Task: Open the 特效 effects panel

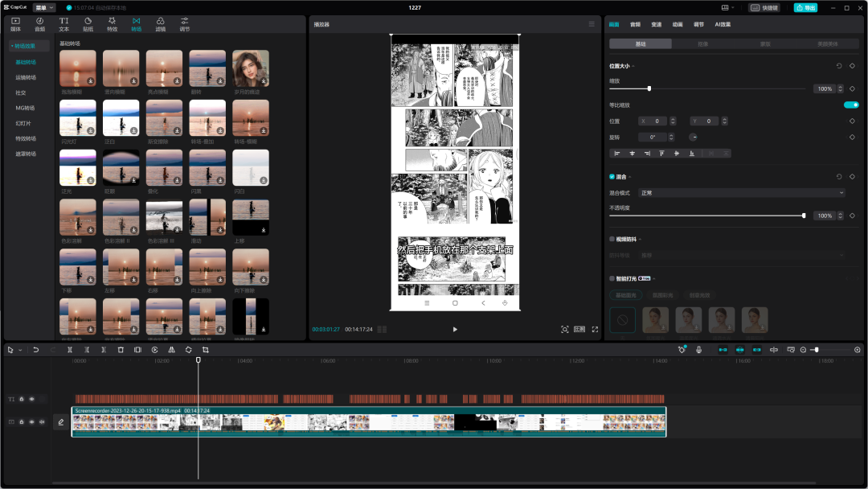Action: (113, 24)
